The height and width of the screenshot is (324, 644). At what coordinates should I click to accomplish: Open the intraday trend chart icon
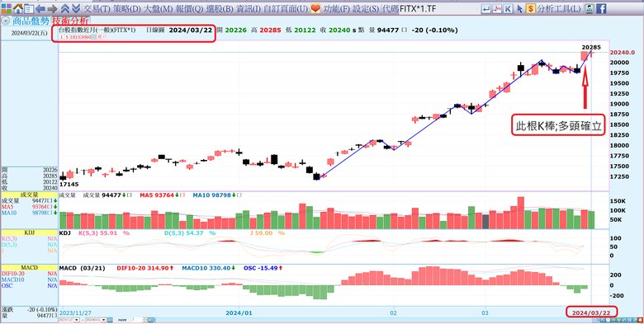pos(497,8)
